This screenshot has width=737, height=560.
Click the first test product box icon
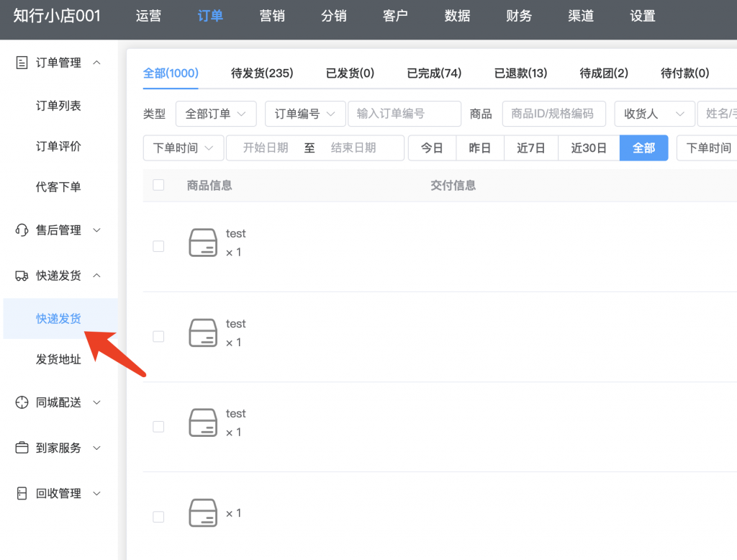pyautogui.click(x=203, y=243)
